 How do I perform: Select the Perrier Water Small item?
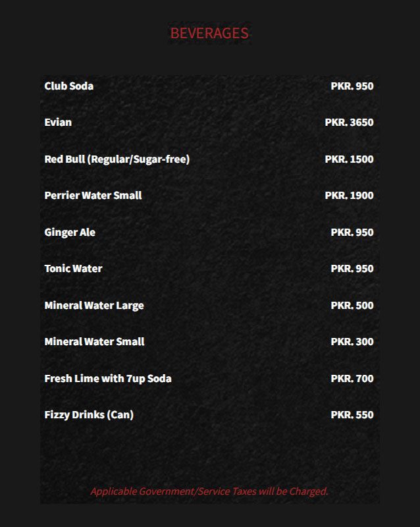93,195
